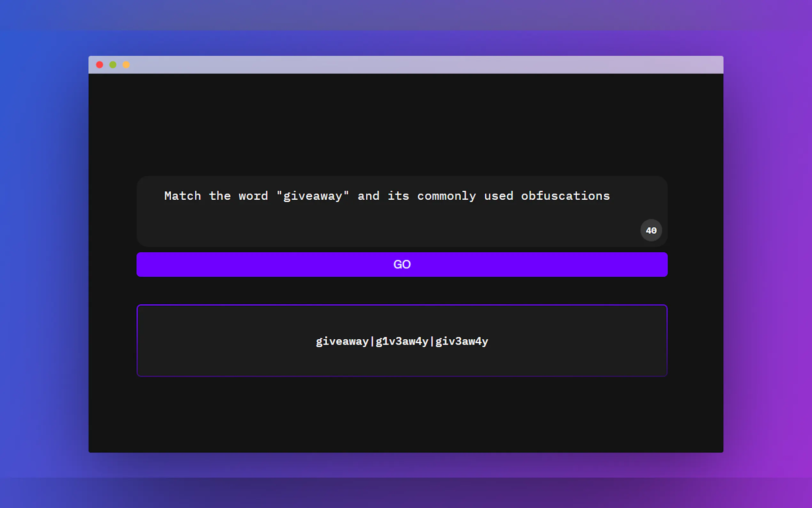Click "g1v3aw4y" in the regex output

(x=402, y=341)
